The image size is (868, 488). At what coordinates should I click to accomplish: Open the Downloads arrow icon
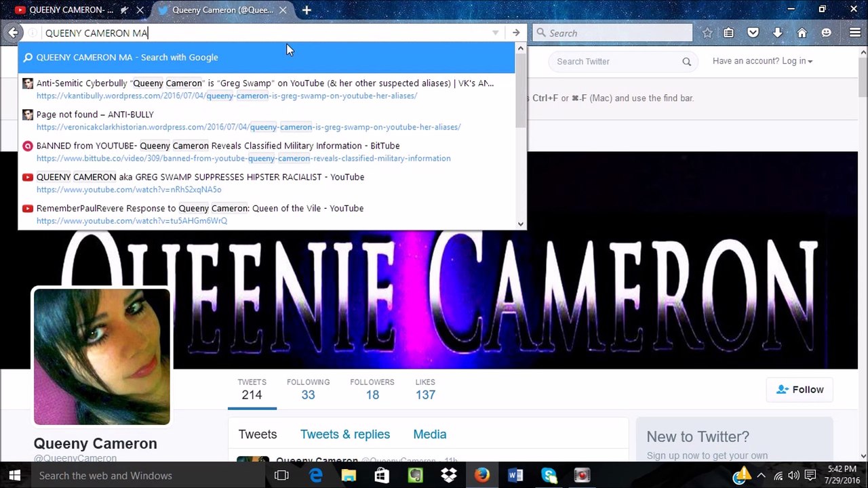click(778, 33)
